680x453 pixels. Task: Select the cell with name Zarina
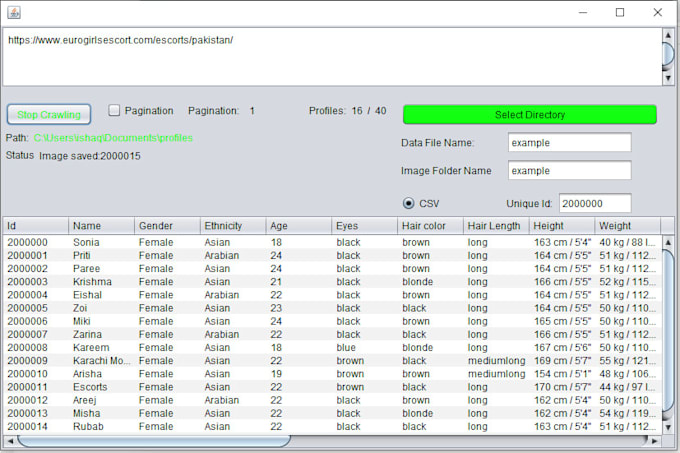[101, 334]
